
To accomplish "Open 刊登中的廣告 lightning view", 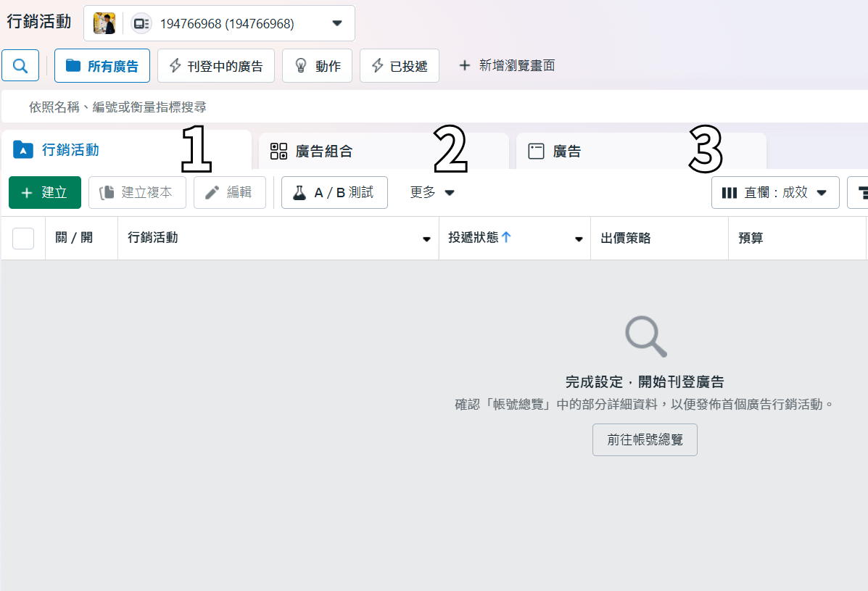I will point(215,66).
